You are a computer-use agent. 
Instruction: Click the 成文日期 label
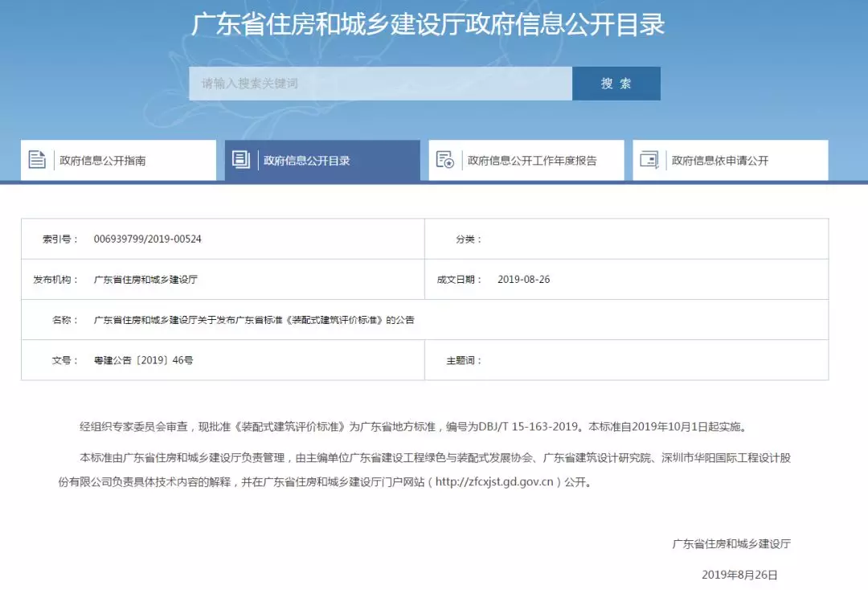[x=459, y=280]
